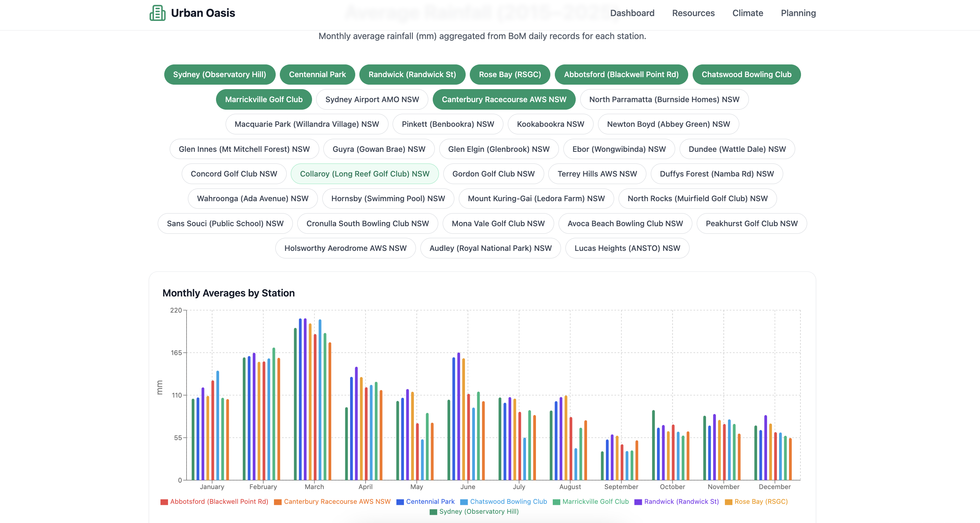Turn off the Chatswood Bowling Club chip

point(746,75)
